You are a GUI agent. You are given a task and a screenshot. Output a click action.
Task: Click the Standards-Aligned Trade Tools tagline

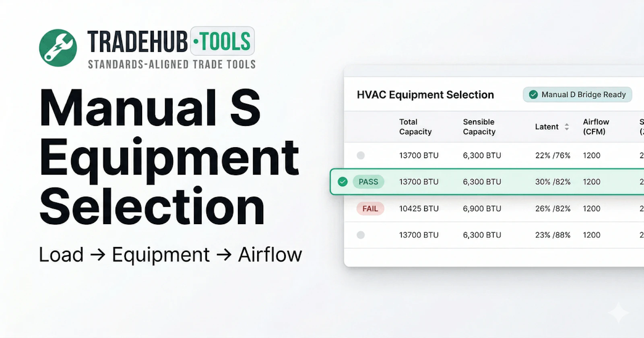pyautogui.click(x=172, y=64)
